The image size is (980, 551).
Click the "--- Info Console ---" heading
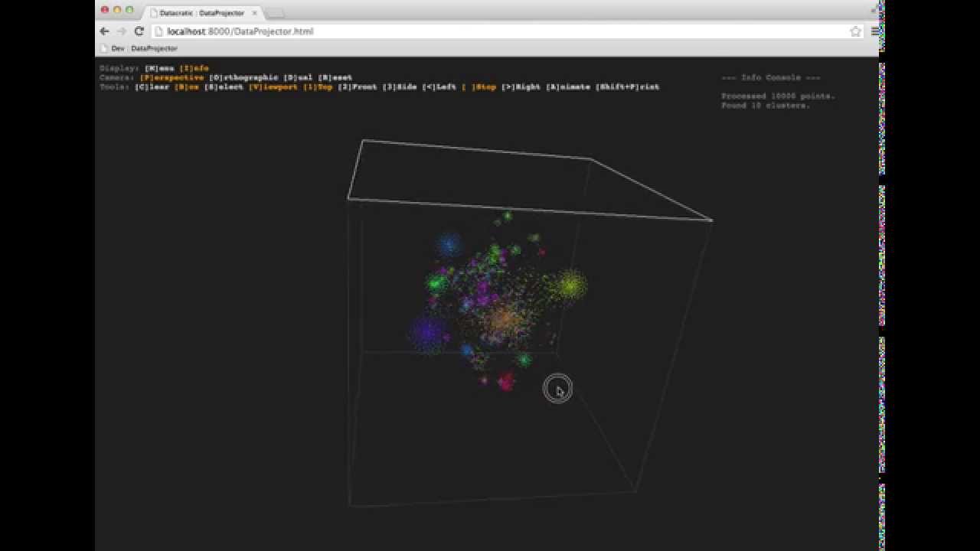[771, 77]
